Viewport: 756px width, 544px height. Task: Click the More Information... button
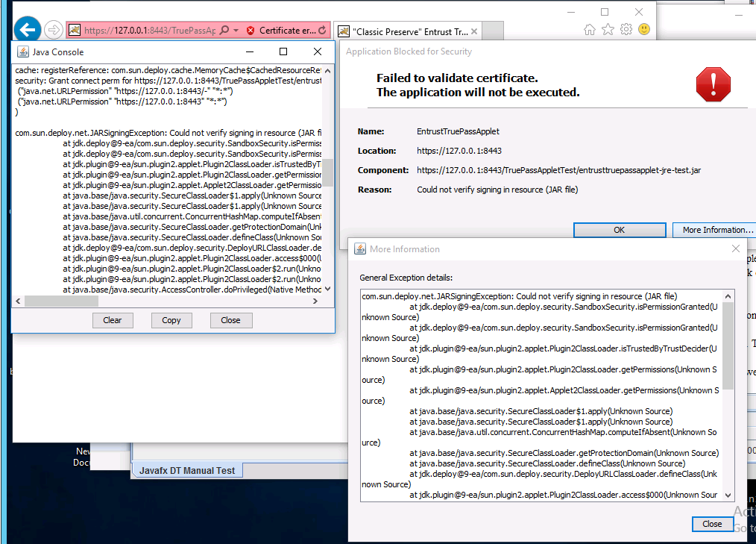714,230
